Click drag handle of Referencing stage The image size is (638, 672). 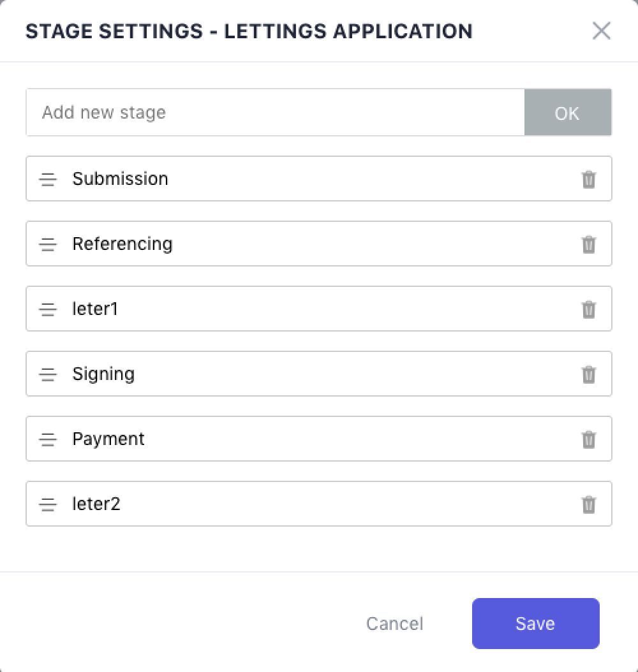click(x=48, y=244)
